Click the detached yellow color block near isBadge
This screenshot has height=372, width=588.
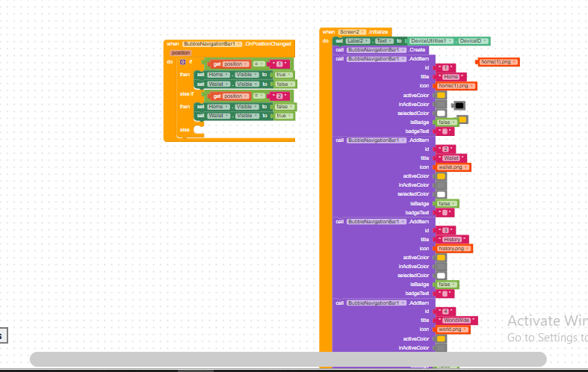[x=462, y=120]
